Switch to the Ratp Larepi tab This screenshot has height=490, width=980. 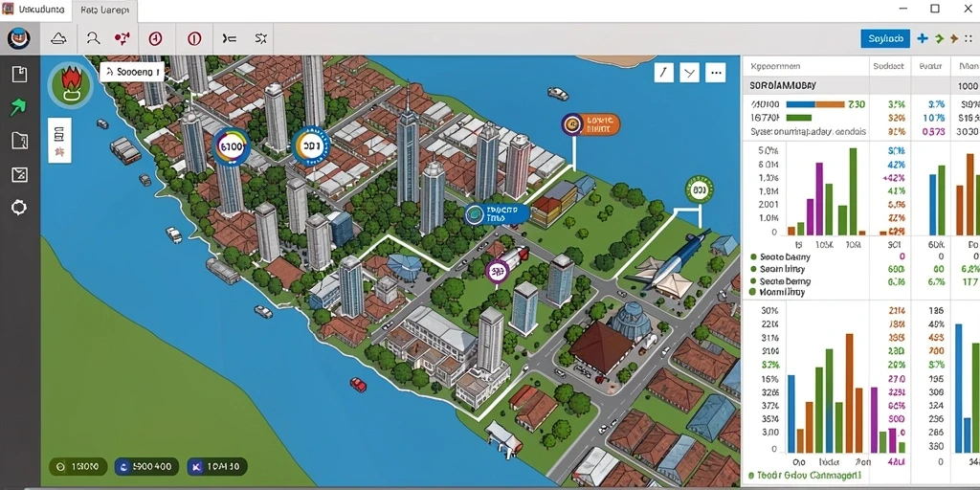(103, 11)
